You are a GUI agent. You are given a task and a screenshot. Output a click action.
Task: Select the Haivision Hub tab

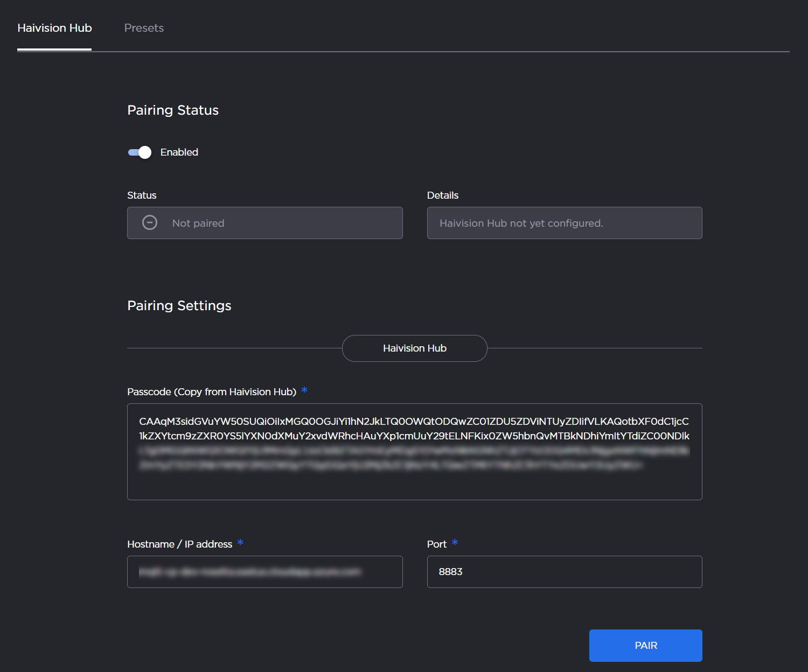pos(54,28)
